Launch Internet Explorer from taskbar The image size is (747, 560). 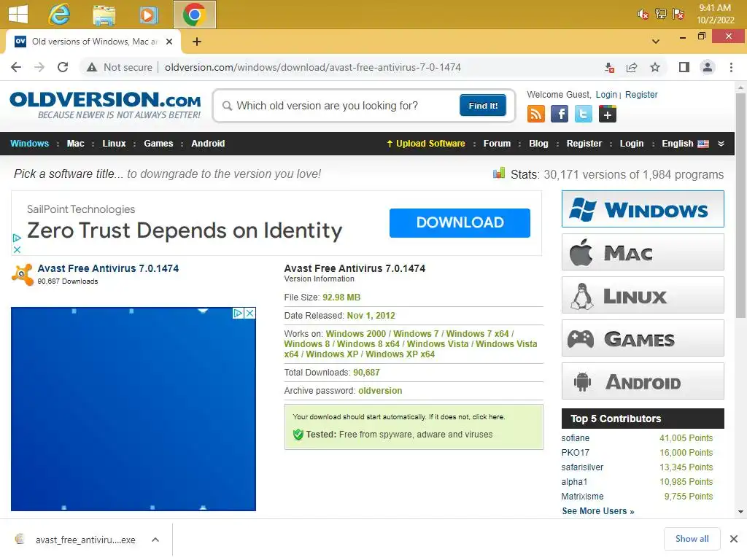59,15
